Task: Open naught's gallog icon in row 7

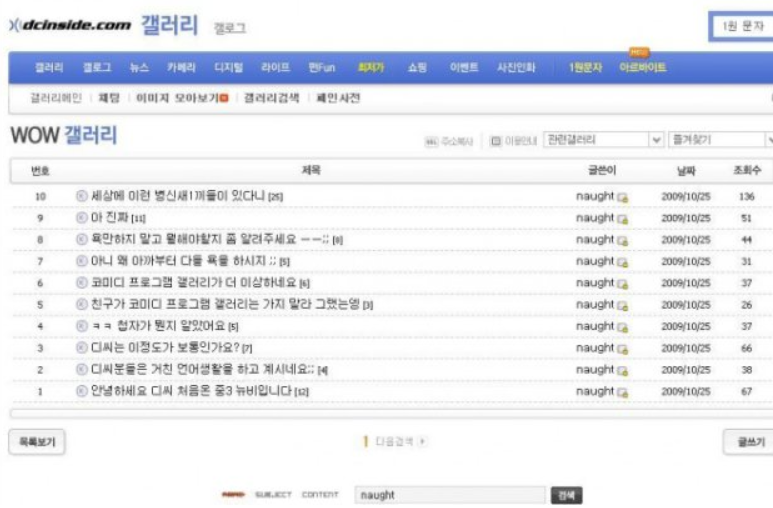Action: [x=623, y=263]
